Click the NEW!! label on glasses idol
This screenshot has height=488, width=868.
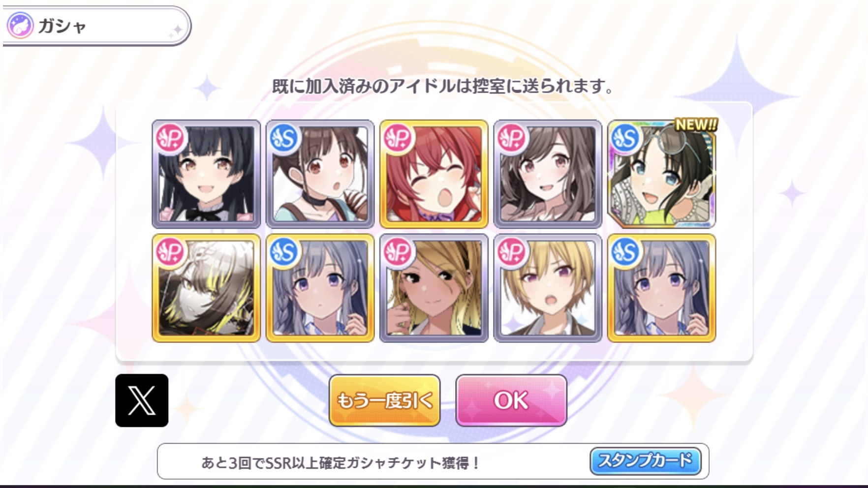click(x=696, y=125)
